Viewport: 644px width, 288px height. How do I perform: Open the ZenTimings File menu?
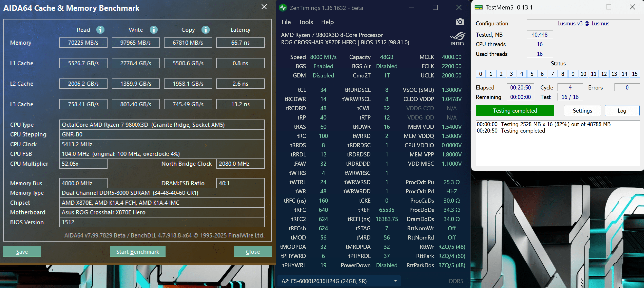click(286, 22)
